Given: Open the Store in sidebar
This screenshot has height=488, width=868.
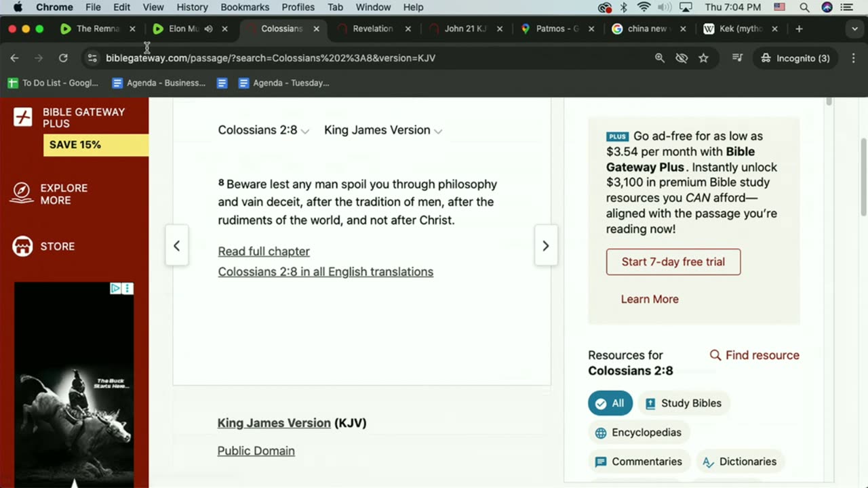Looking at the screenshot, I should pyautogui.click(x=44, y=247).
